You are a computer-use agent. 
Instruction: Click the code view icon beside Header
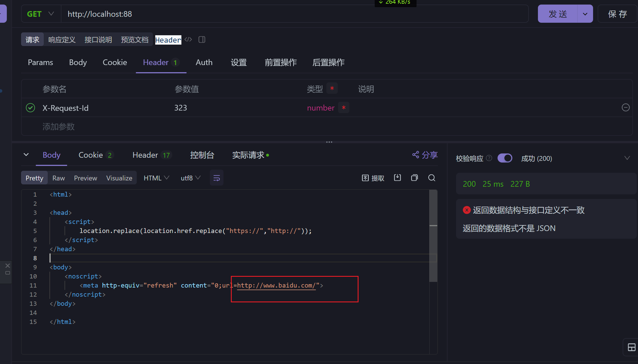[188, 39]
